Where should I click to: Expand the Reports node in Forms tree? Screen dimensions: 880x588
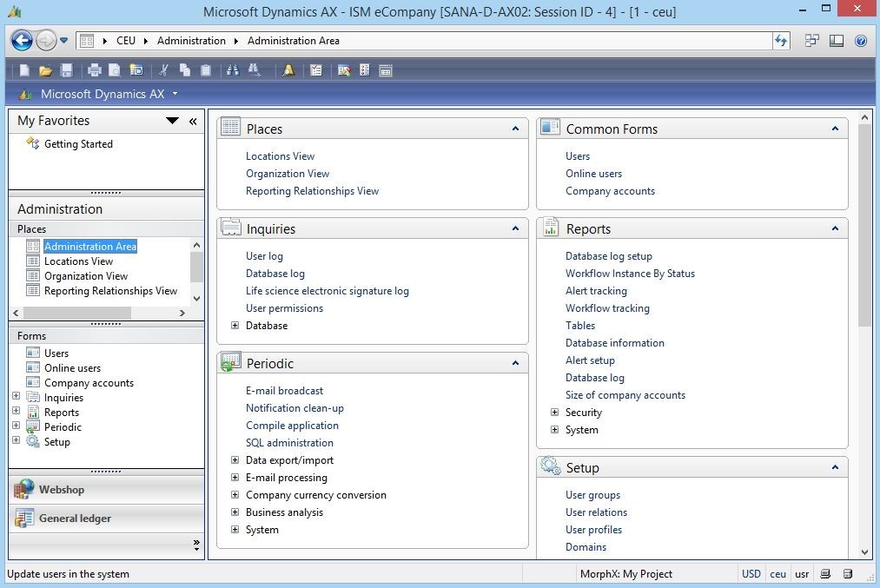pos(17,411)
